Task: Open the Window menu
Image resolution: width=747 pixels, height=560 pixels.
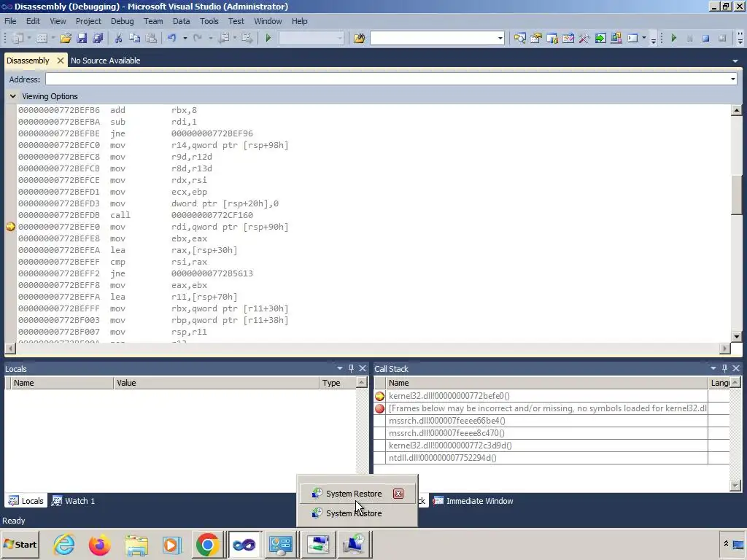Action: tap(268, 21)
